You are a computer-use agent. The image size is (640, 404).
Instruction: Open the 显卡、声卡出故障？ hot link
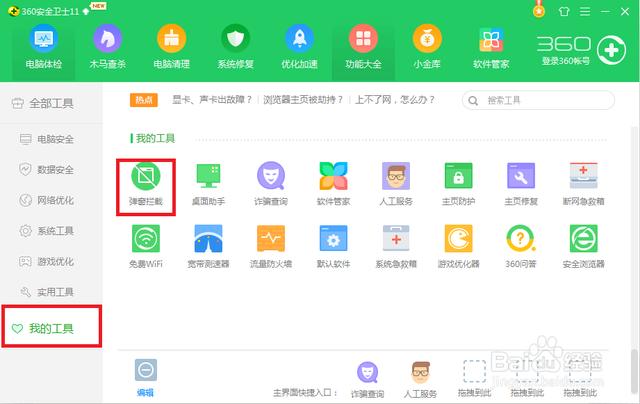pos(212,100)
